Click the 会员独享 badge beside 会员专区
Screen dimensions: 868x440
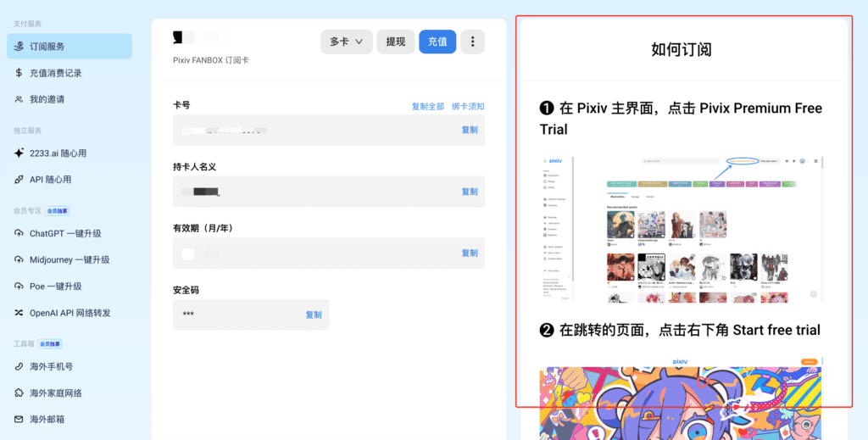point(57,211)
